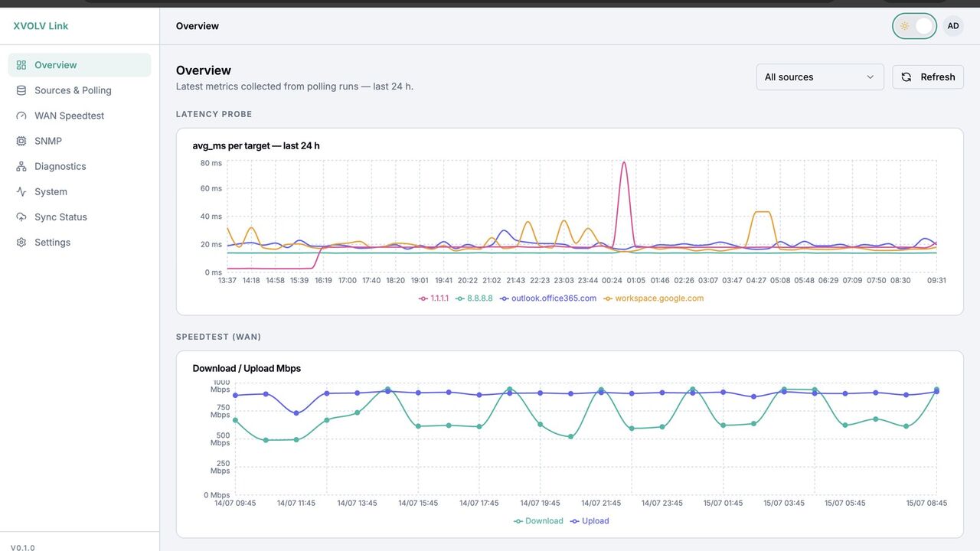Toggle the 1.1.1.1 legend series
The image size is (980, 551).
tap(434, 298)
